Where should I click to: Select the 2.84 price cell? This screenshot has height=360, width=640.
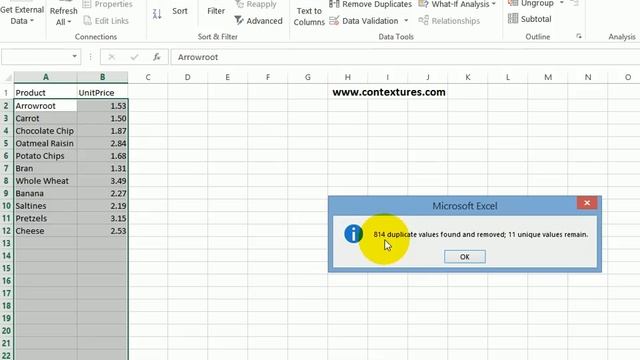click(102, 143)
